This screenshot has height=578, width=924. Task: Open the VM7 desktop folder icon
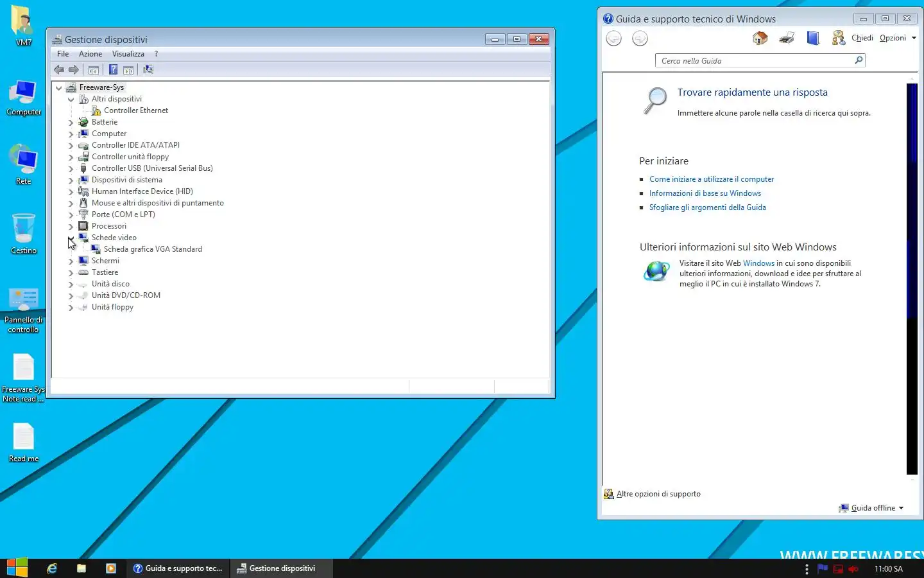[23, 26]
